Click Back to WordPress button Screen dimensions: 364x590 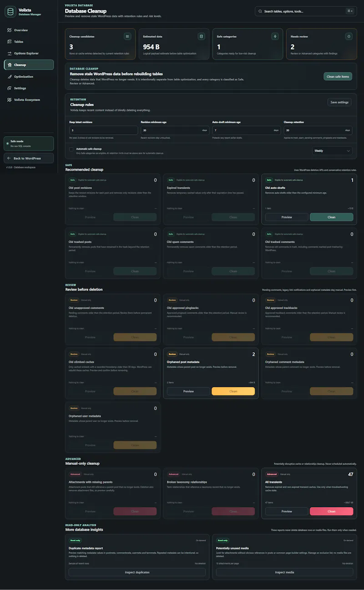(29, 158)
